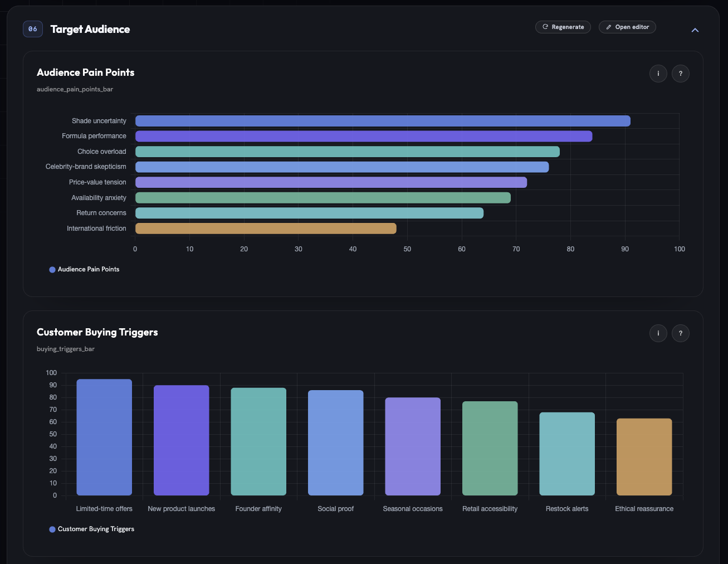
Task: Click the 06 section number badge
Action: pos(33,29)
